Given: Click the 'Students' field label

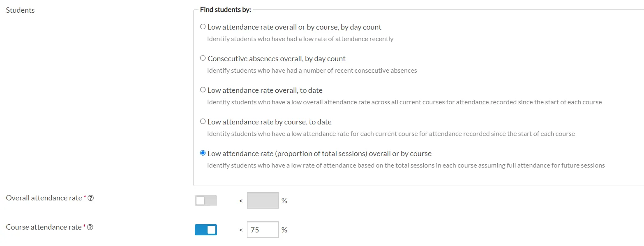Looking at the screenshot, I should tap(20, 10).
